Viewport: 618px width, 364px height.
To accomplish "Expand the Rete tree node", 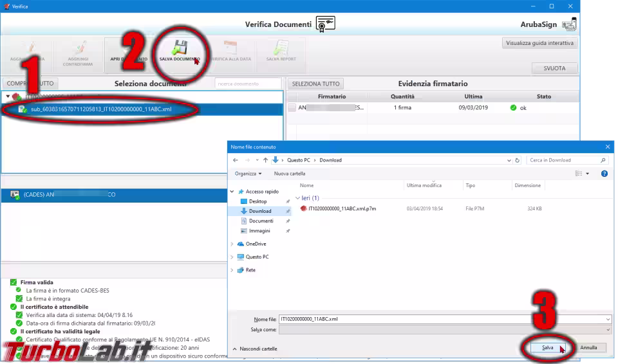I will tap(232, 270).
